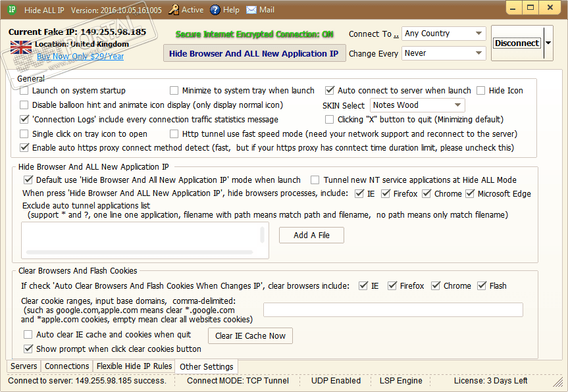Enable Single click on tray icon to open

pyautogui.click(x=24, y=134)
